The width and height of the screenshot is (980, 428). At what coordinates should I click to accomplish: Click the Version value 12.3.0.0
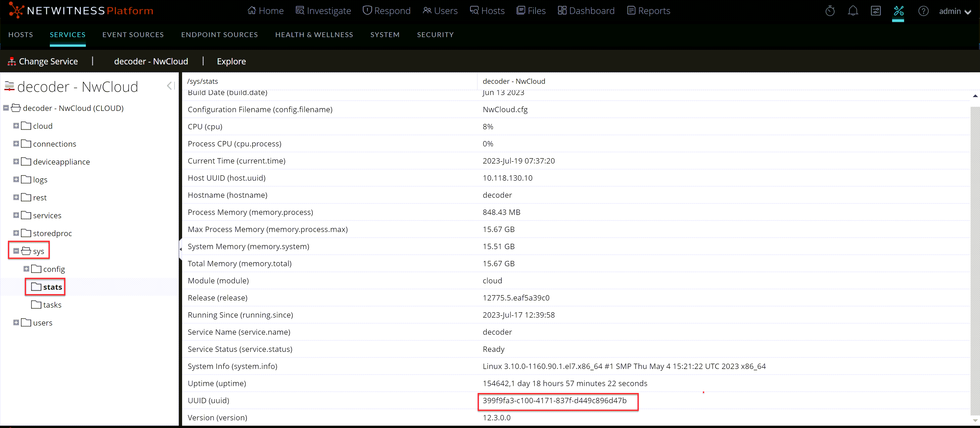point(497,417)
